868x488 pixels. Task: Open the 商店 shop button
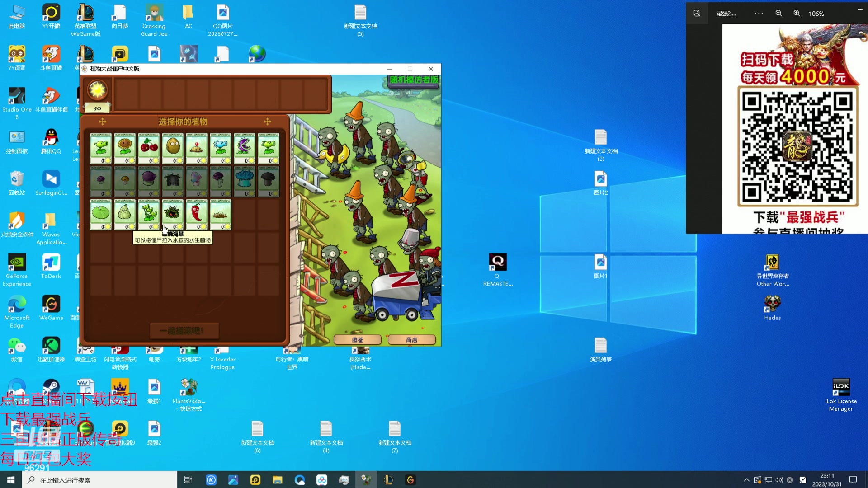point(411,340)
